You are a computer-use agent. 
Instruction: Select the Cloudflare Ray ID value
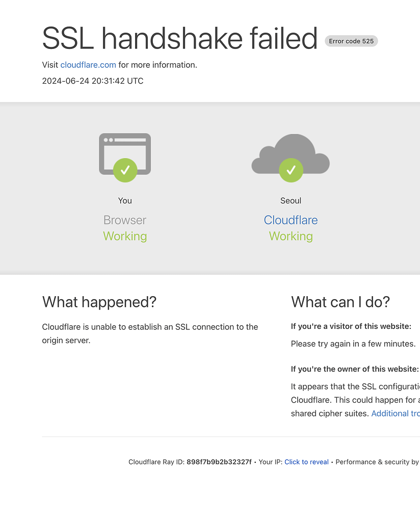pos(219,462)
